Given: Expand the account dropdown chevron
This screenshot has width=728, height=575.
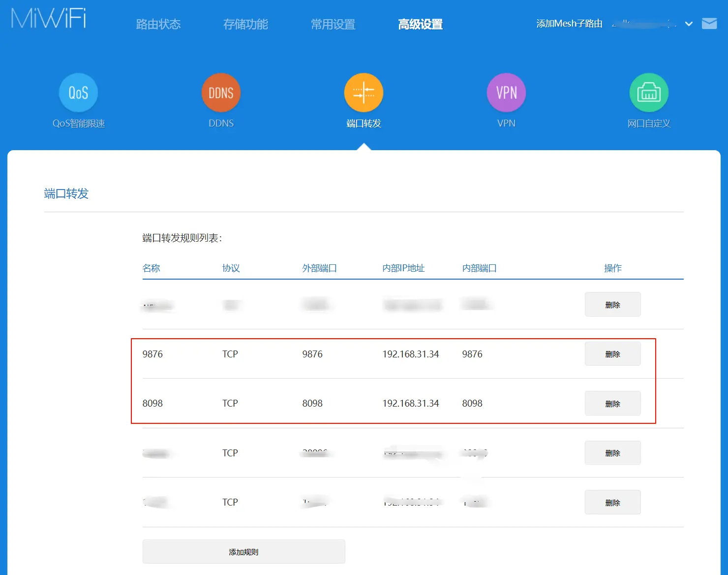Looking at the screenshot, I should pyautogui.click(x=689, y=24).
